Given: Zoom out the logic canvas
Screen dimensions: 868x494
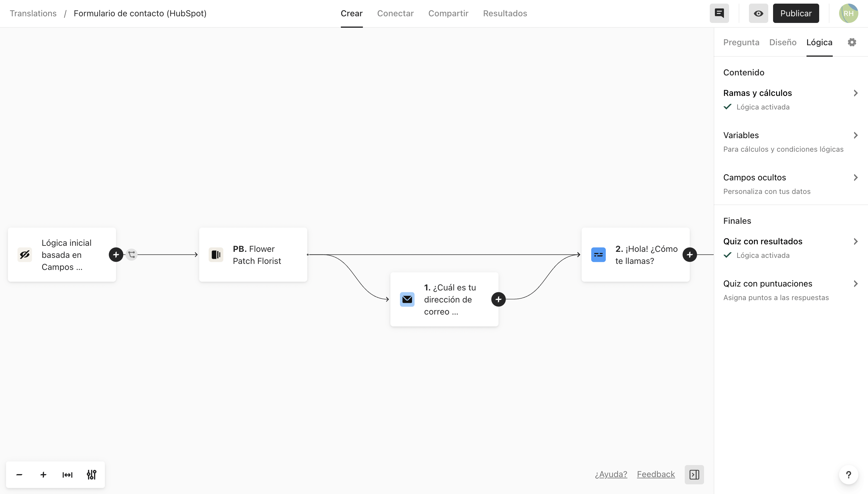Looking at the screenshot, I should 19,475.
